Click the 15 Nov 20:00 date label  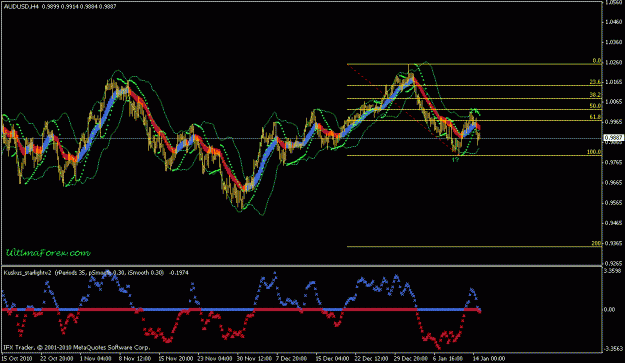point(175,359)
